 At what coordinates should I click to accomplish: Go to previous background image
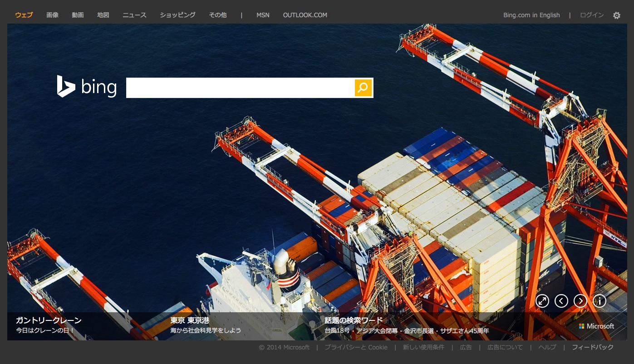coord(561,301)
